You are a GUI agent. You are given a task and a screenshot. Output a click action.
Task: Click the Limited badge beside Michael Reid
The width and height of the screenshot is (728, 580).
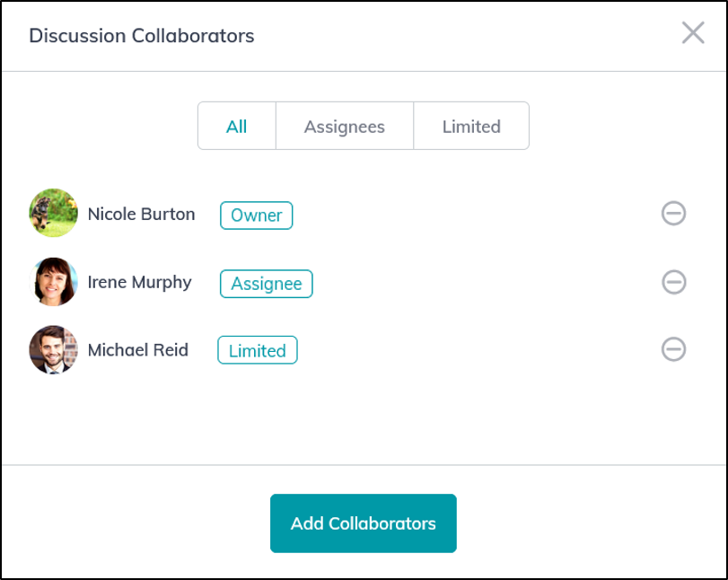(258, 350)
